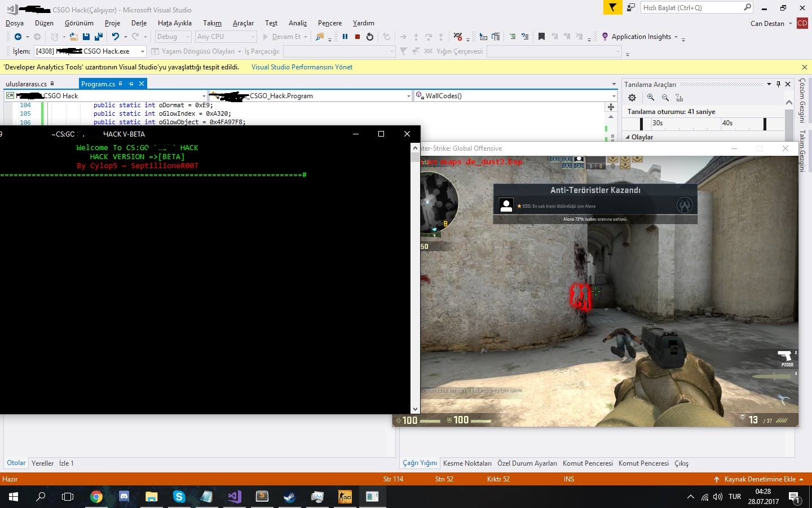The width and height of the screenshot is (812, 508).
Task: Click the 30s marker on diagnostic timeline
Action: [657, 123]
